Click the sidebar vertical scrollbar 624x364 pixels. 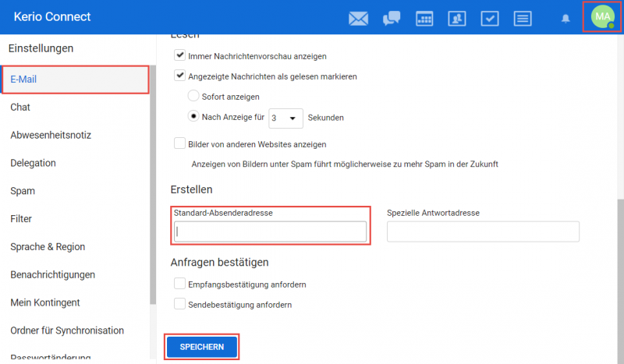click(x=153, y=195)
